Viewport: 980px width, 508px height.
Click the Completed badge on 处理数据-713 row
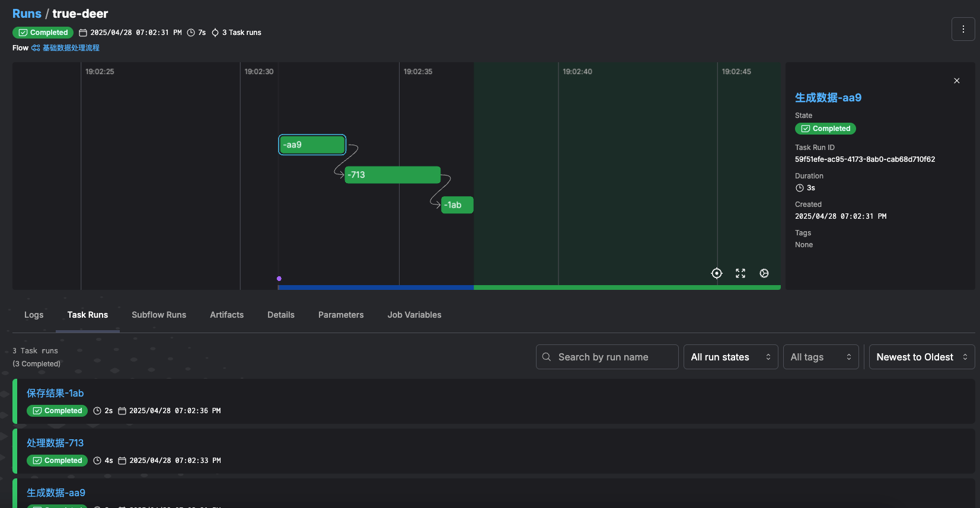[57, 461]
